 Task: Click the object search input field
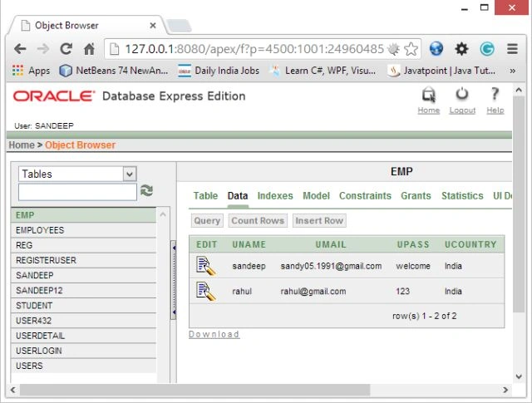click(77, 192)
